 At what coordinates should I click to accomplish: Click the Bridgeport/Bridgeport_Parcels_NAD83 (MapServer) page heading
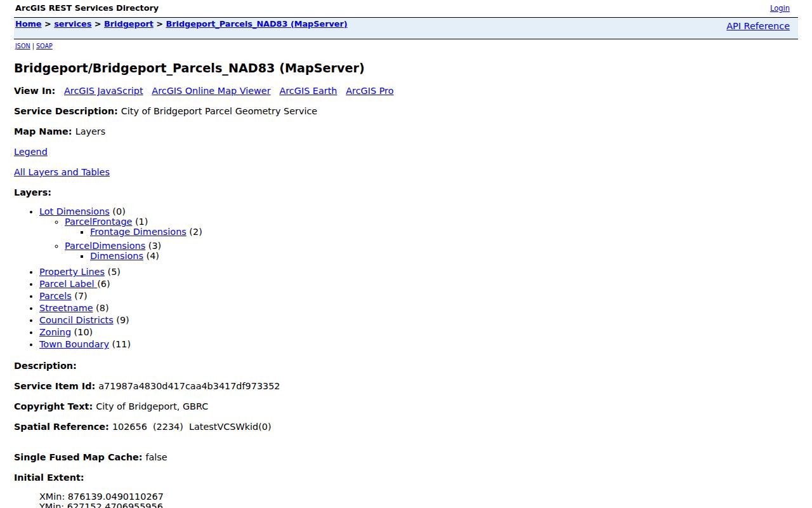[x=189, y=68]
